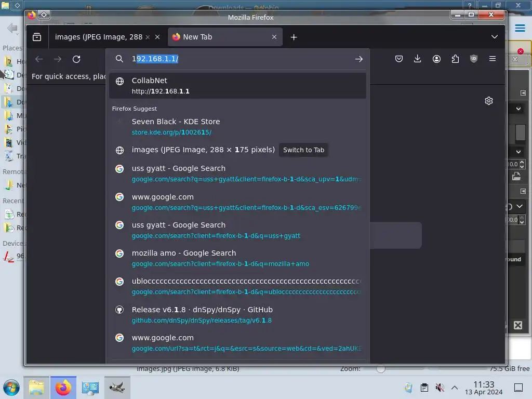532x399 pixels.
Task: Open the Downloads panel icon
Action: coord(418,59)
